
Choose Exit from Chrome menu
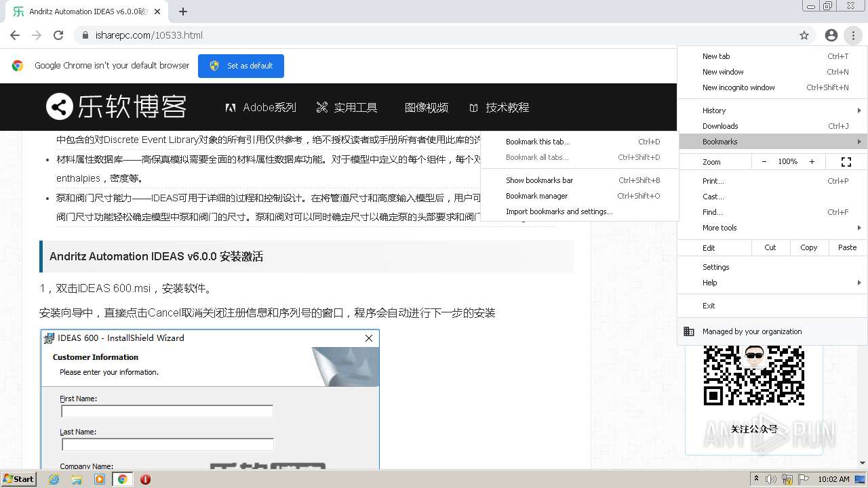(772, 306)
